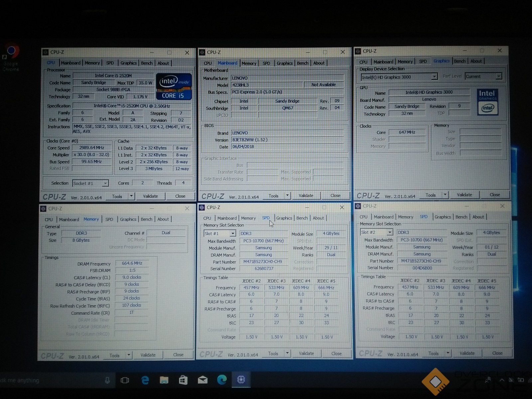This screenshot has width=532, height=399.
Task: Open About tab in Graphics window
Action: (476, 61)
